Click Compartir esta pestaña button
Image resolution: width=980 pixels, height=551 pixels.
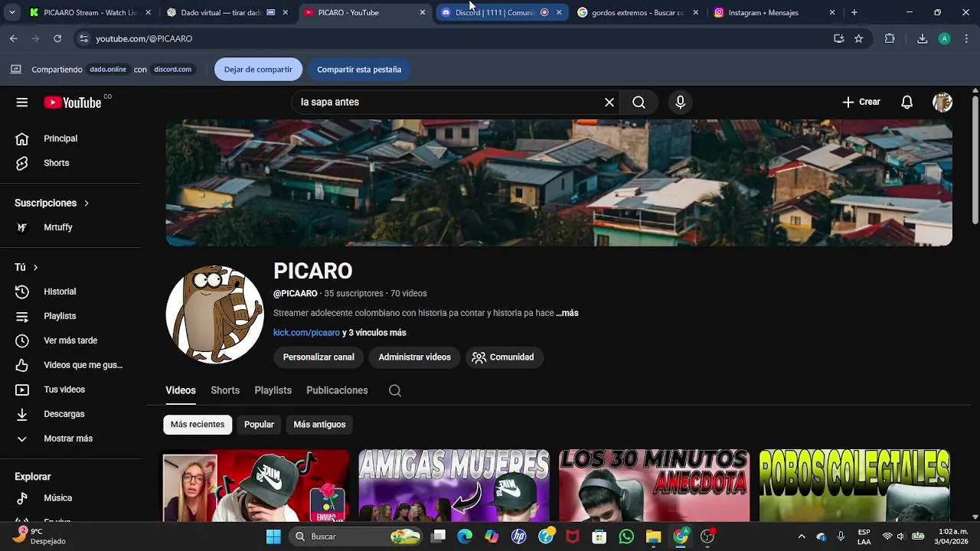click(359, 70)
